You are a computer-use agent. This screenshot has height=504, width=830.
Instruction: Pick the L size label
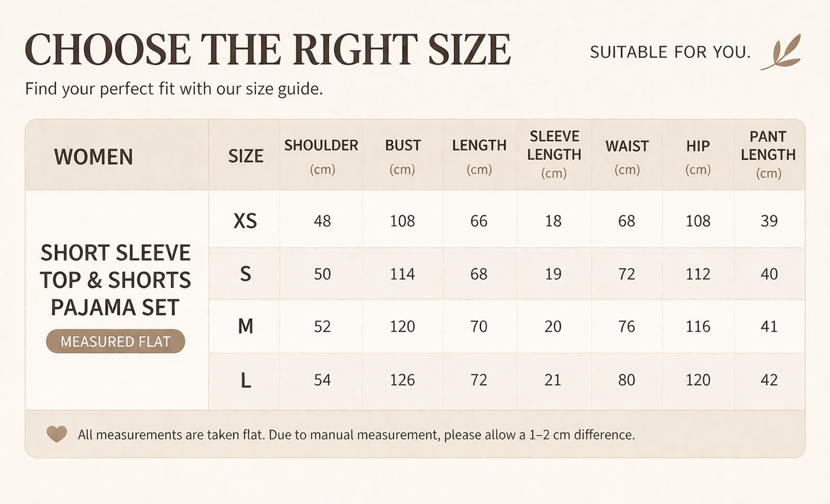(246, 380)
